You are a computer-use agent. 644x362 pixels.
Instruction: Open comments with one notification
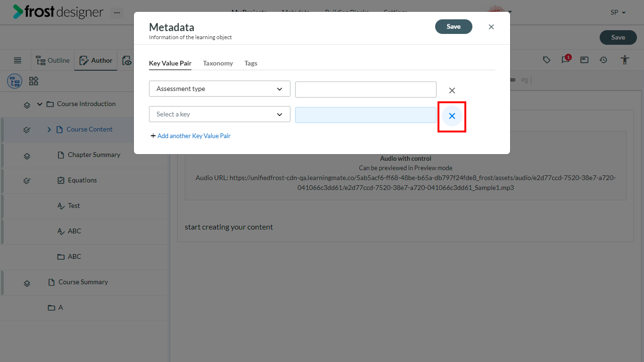click(565, 60)
